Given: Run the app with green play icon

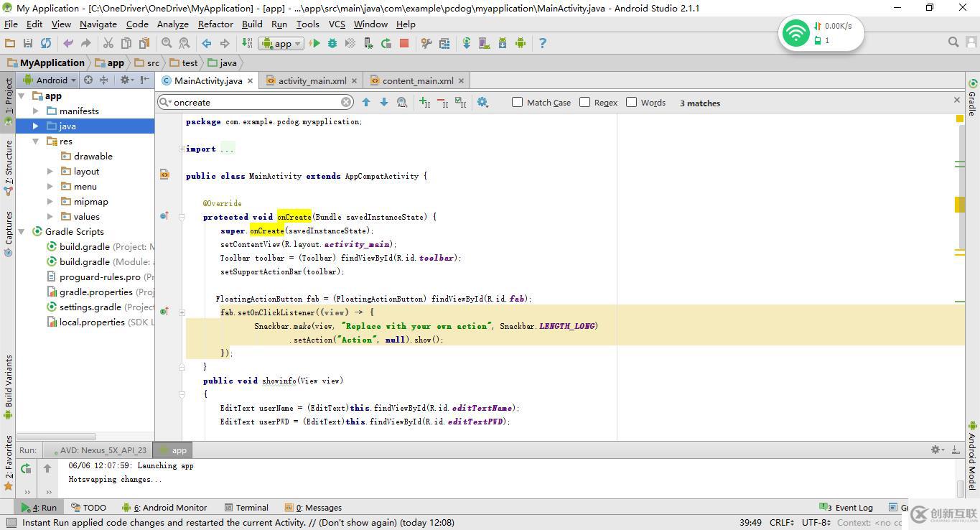Looking at the screenshot, I should click(314, 43).
